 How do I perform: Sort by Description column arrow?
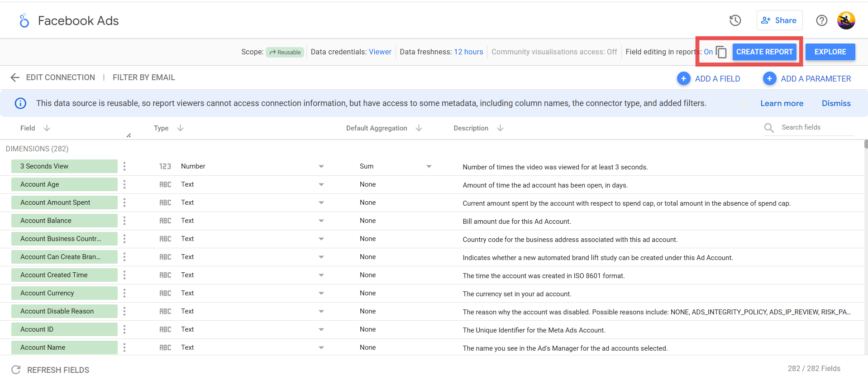500,128
